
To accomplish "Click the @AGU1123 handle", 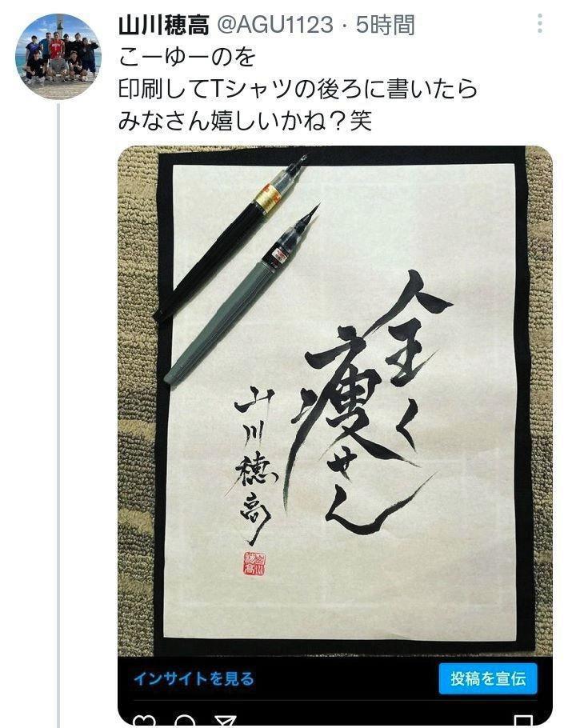I will click(275, 25).
